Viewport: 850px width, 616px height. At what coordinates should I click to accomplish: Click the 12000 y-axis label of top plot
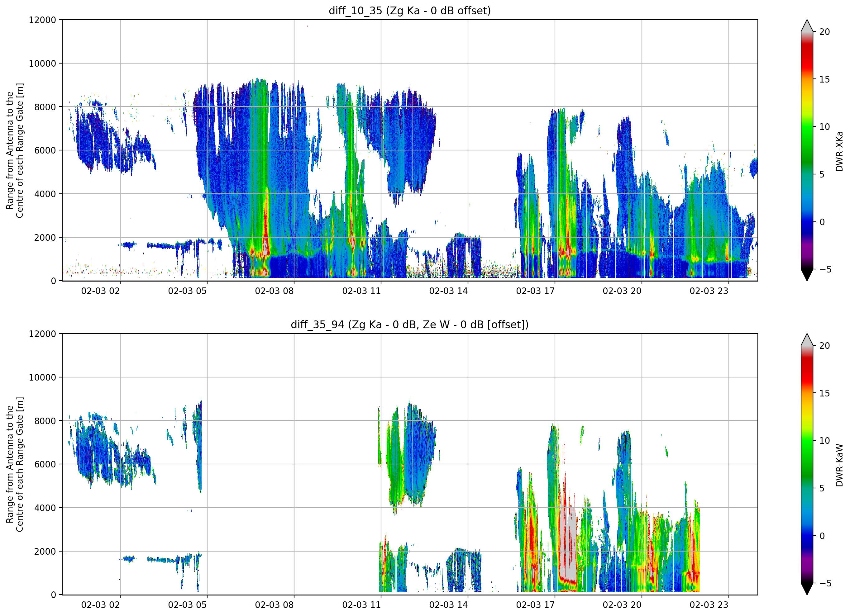pos(42,20)
